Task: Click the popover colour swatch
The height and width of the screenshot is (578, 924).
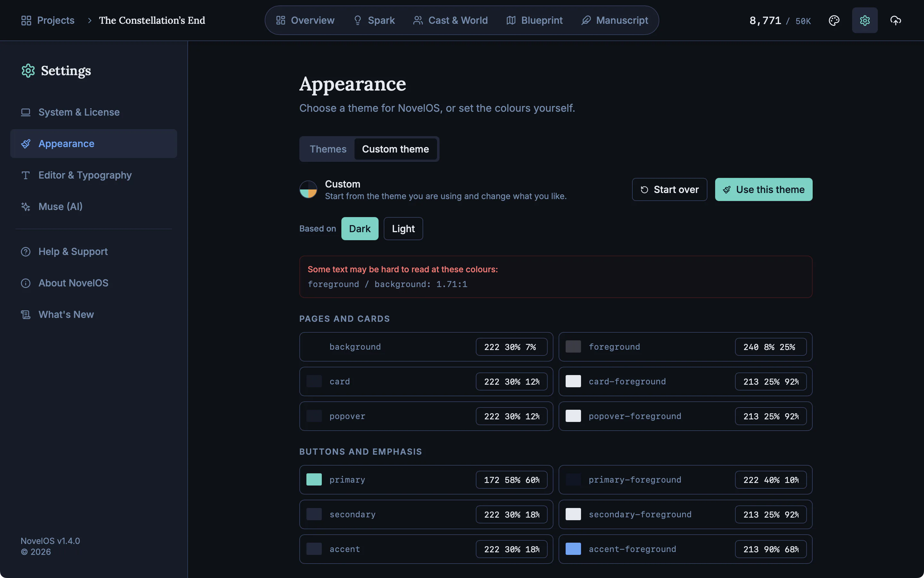Action: (314, 416)
